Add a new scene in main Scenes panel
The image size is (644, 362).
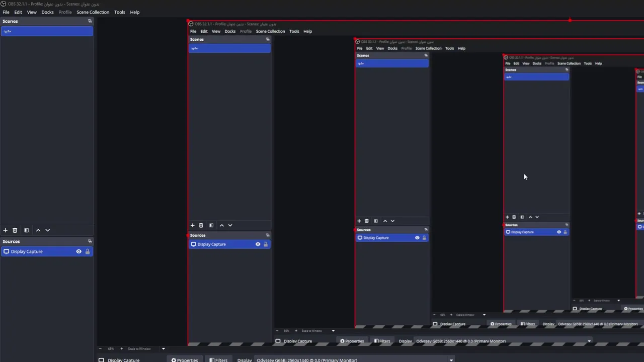(x=5, y=230)
